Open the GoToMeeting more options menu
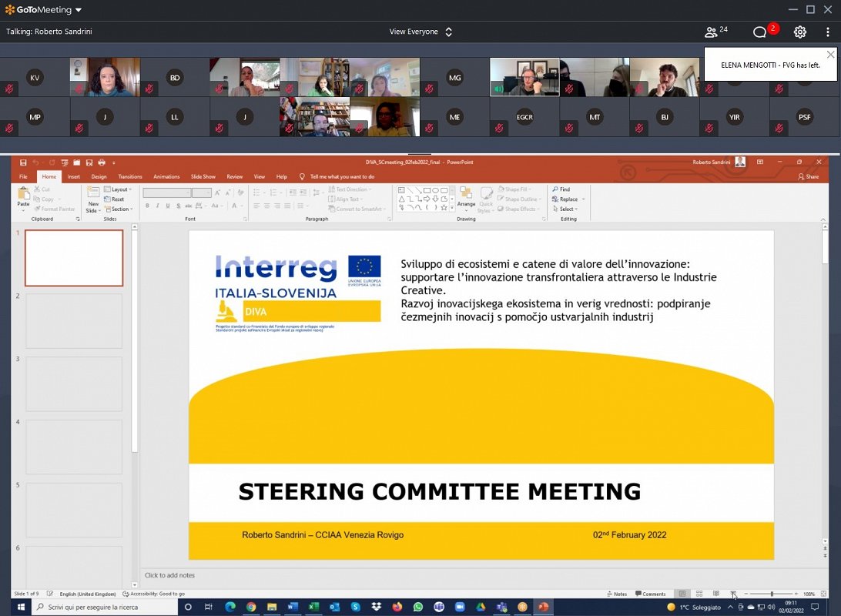 click(x=828, y=32)
